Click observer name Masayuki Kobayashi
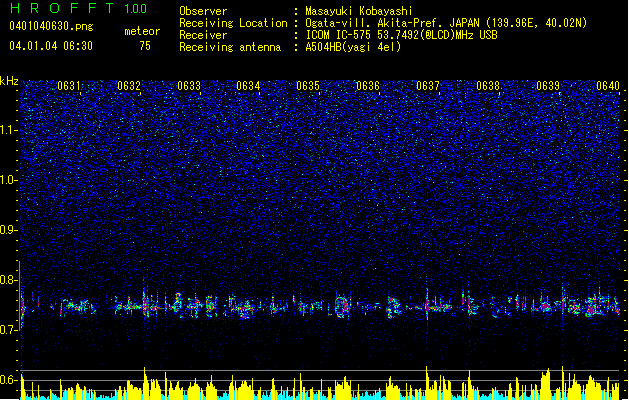 (x=359, y=11)
